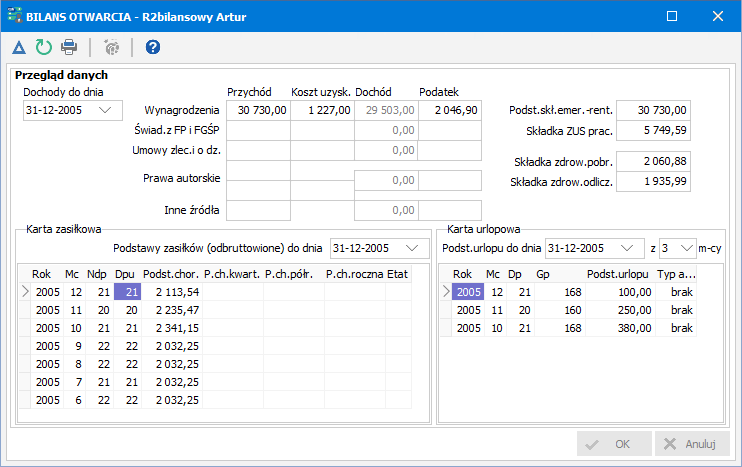Click the blue triangle toolbar icon
This screenshot has width=742, height=467.
[x=19, y=47]
